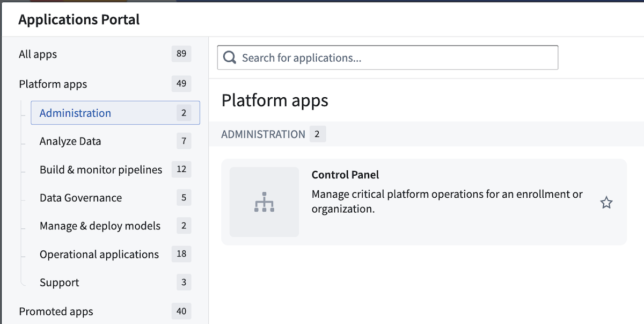The image size is (644, 324).
Task: Focus the Search for applications field
Action: (387, 57)
